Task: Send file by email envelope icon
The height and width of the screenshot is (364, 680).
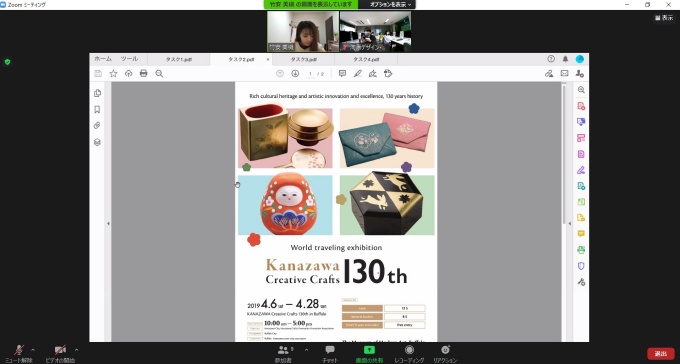Action: point(564,74)
